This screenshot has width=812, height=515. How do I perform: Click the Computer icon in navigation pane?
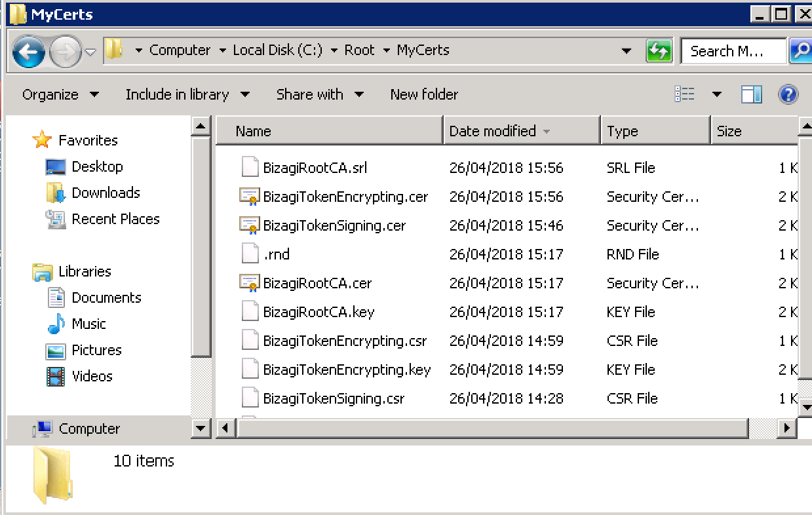point(43,429)
